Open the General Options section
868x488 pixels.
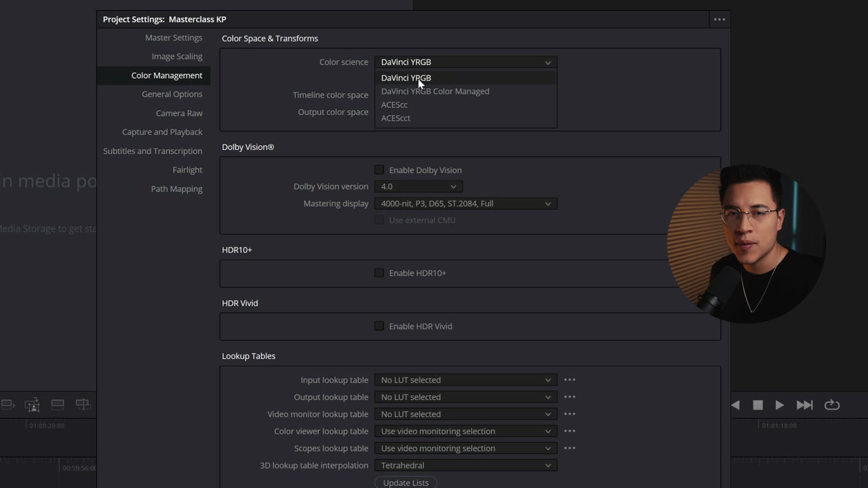click(172, 95)
